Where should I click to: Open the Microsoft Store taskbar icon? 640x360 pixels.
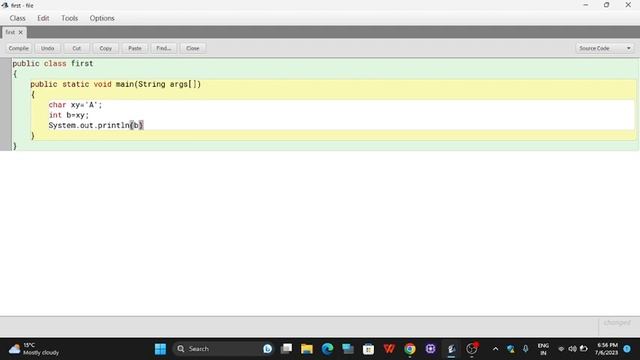(x=368, y=349)
